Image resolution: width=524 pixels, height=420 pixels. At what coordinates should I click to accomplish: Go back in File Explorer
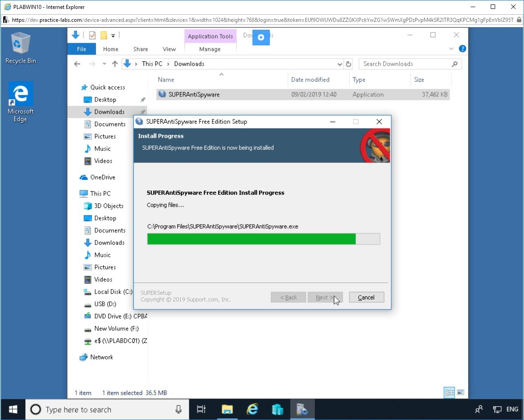(x=77, y=64)
